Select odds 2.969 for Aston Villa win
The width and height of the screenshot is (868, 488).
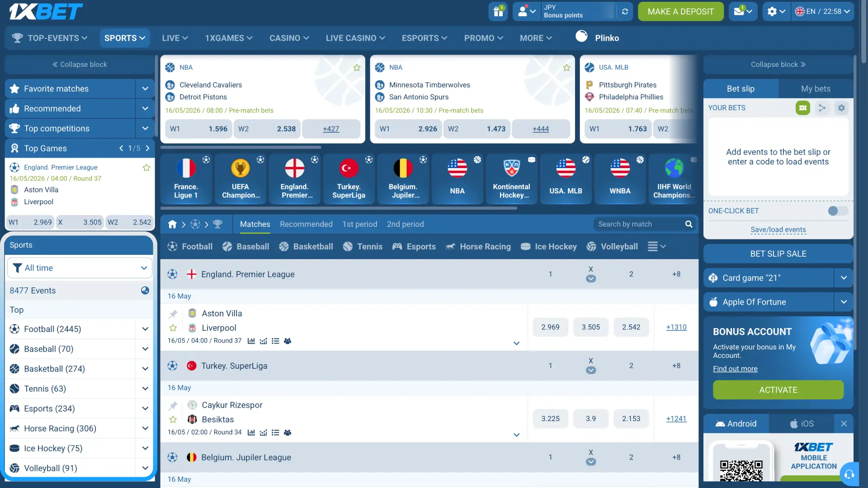point(550,327)
